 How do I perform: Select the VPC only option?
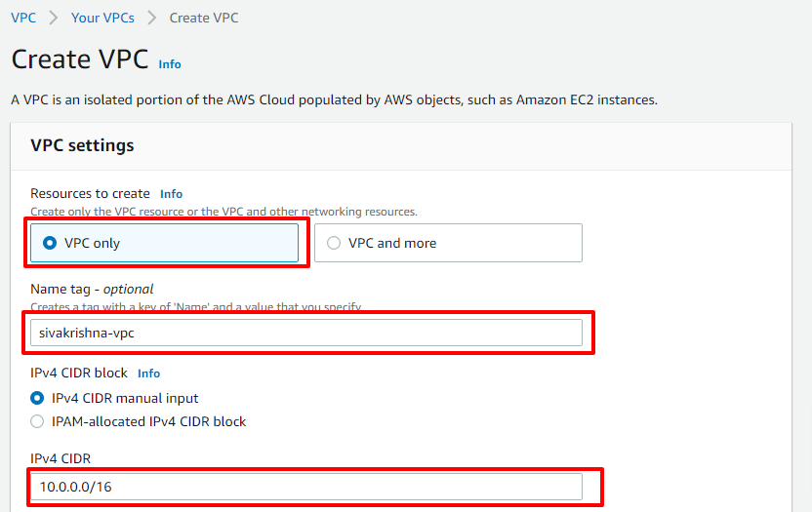point(164,243)
